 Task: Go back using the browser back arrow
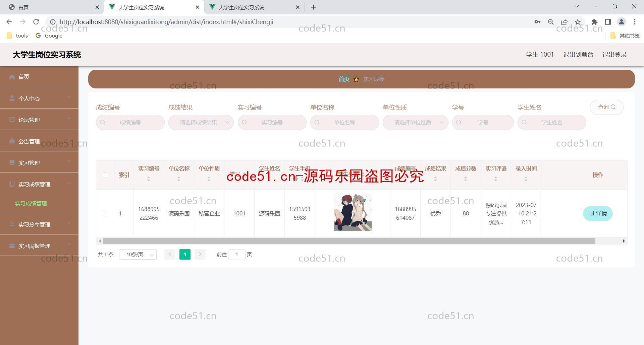(9, 22)
